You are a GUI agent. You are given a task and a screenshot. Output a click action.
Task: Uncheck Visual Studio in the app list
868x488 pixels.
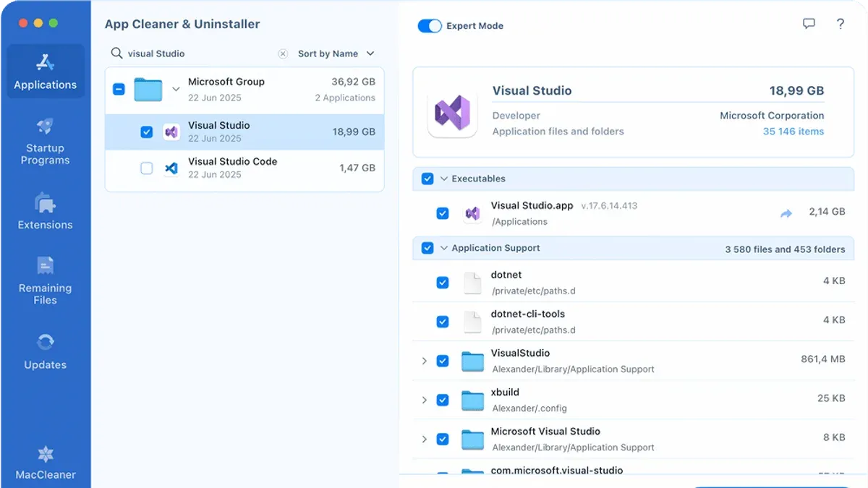click(147, 132)
